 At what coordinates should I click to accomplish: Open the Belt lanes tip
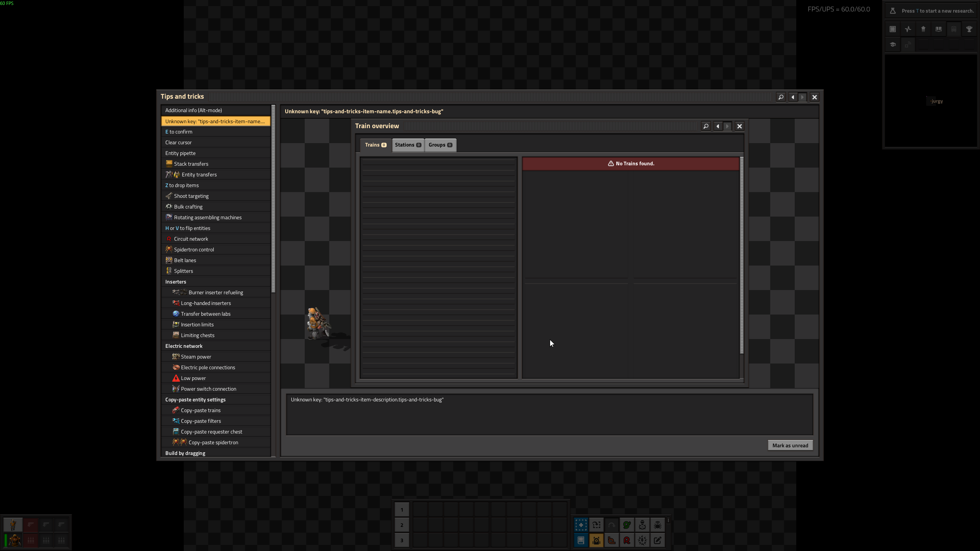(x=185, y=260)
